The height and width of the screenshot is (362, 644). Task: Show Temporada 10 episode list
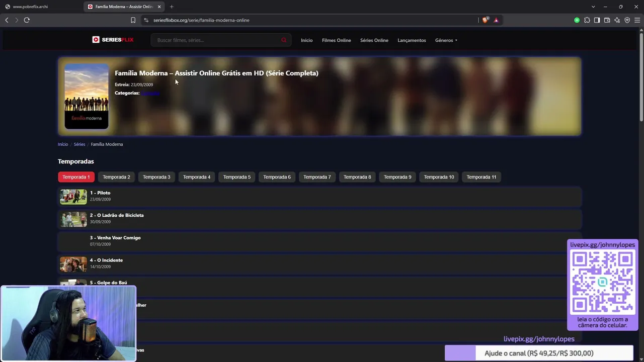(439, 177)
